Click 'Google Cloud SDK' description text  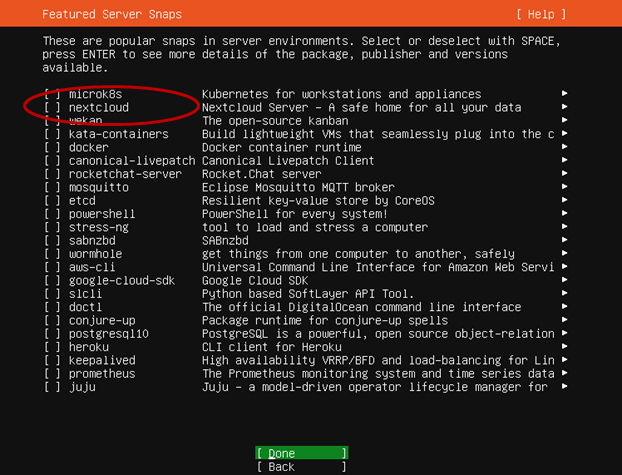255,281
